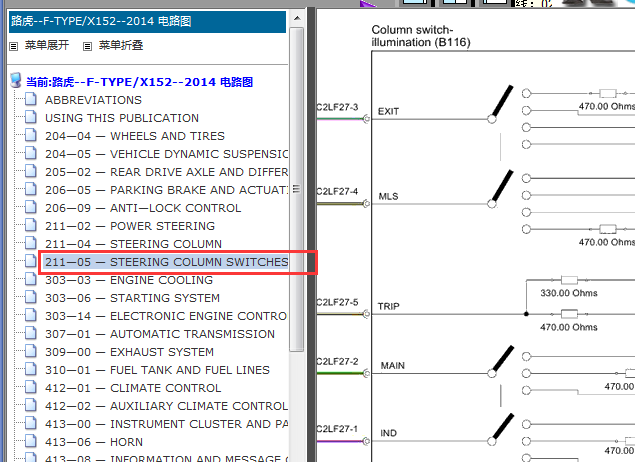The height and width of the screenshot is (462, 635).
Task: Open 309-00 EXHAUST SYSTEM entry
Action: click(129, 352)
